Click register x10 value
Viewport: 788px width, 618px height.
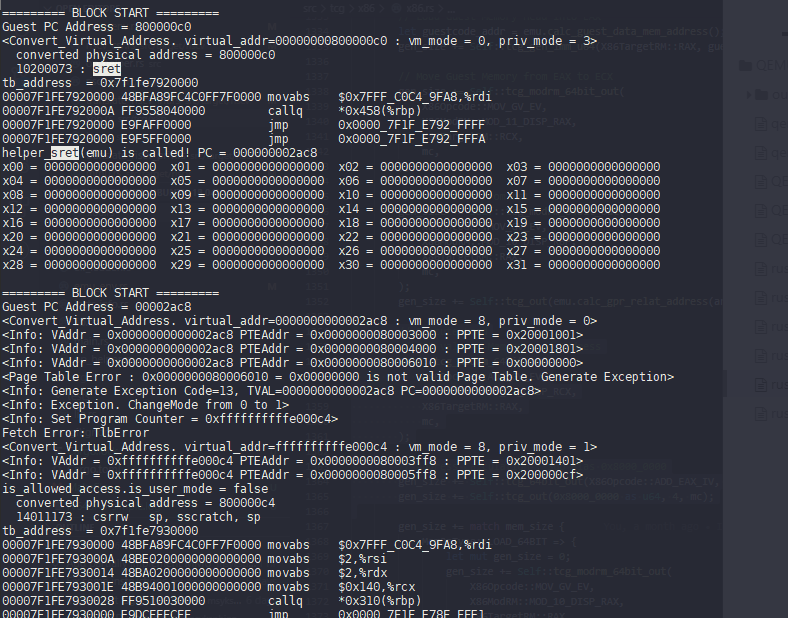[436, 195]
